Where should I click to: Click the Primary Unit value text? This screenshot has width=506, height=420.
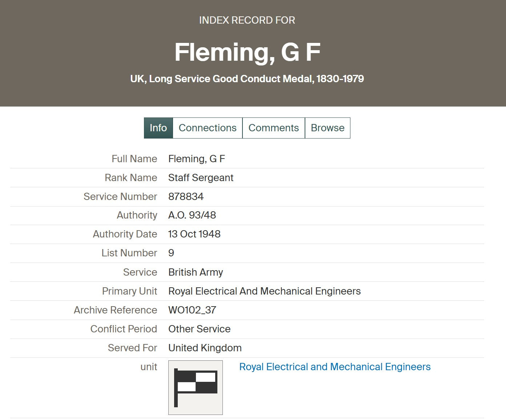[x=264, y=291]
